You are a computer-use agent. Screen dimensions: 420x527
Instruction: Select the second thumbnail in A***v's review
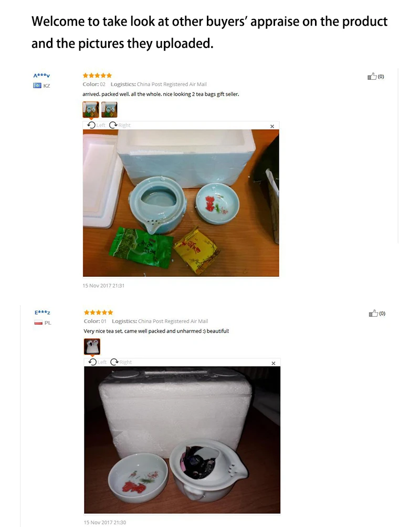coord(109,110)
